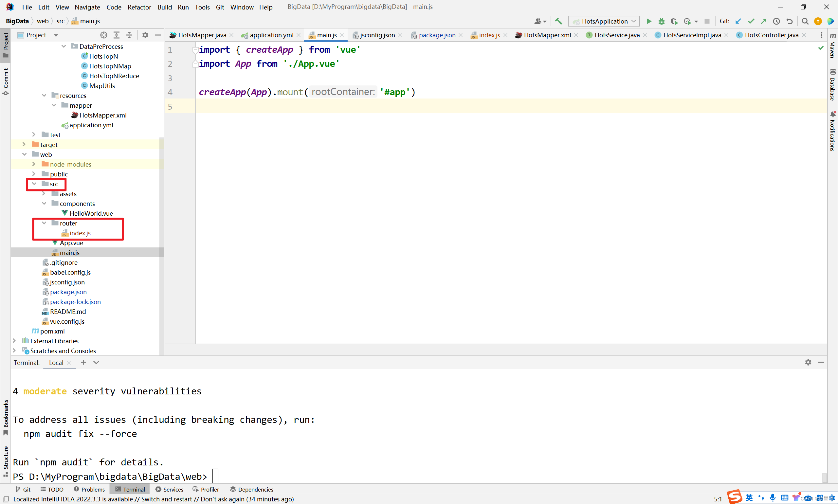Open the Navigate menu
Image resolution: width=838 pixels, height=504 pixels.
pos(87,7)
